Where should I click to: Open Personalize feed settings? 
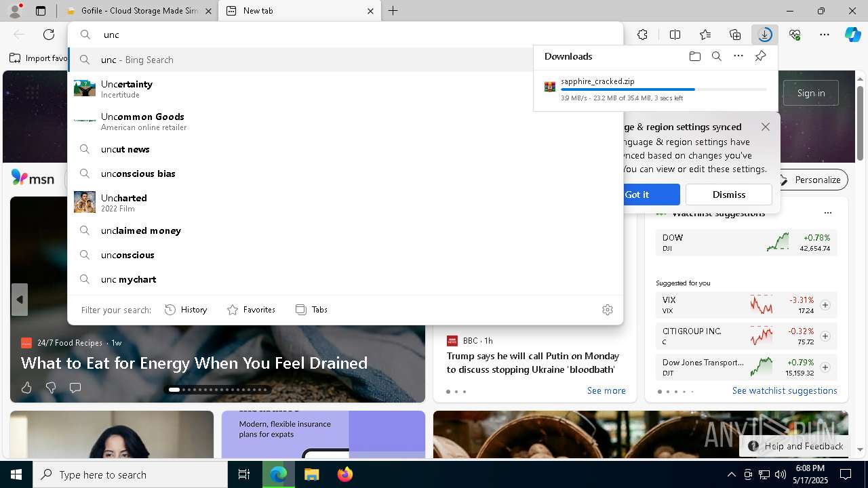click(x=810, y=180)
